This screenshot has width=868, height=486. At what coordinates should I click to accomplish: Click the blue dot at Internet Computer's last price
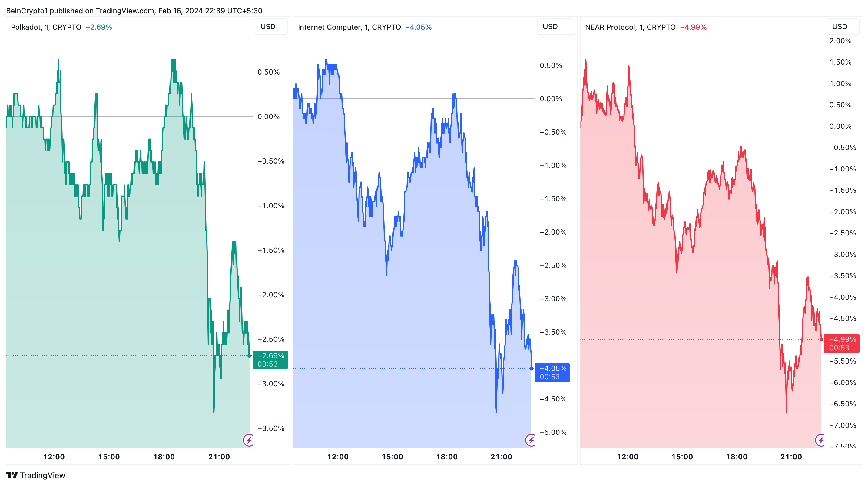coord(532,368)
